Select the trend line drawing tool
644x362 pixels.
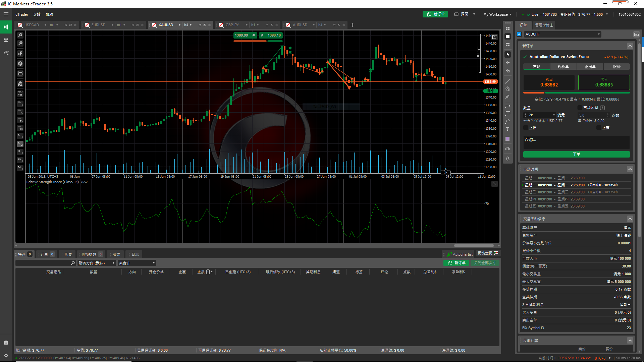click(x=507, y=81)
